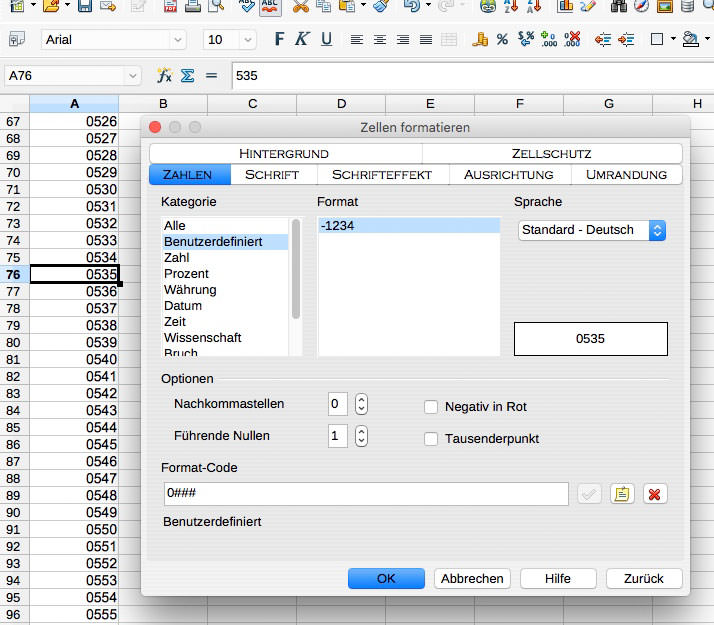Viewport: 714px width, 625px height.
Task: Open the Undo history dropdown arrow
Action: (x=428, y=5)
